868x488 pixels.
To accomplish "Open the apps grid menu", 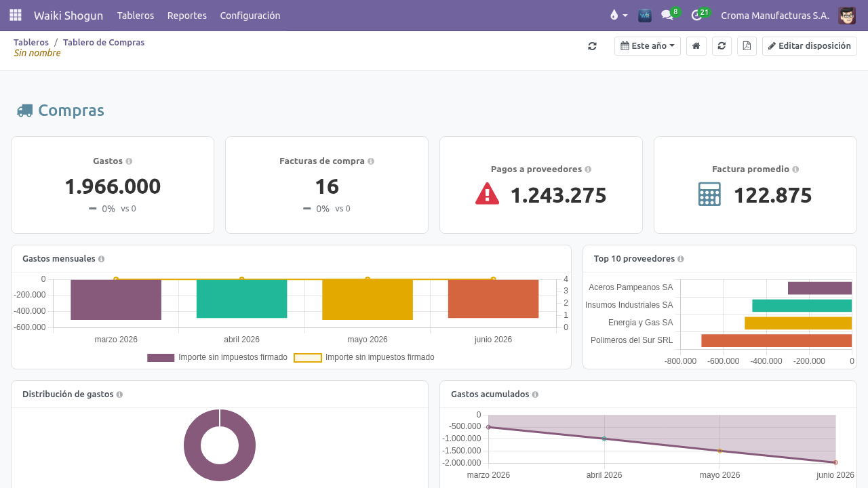I will [16, 15].
